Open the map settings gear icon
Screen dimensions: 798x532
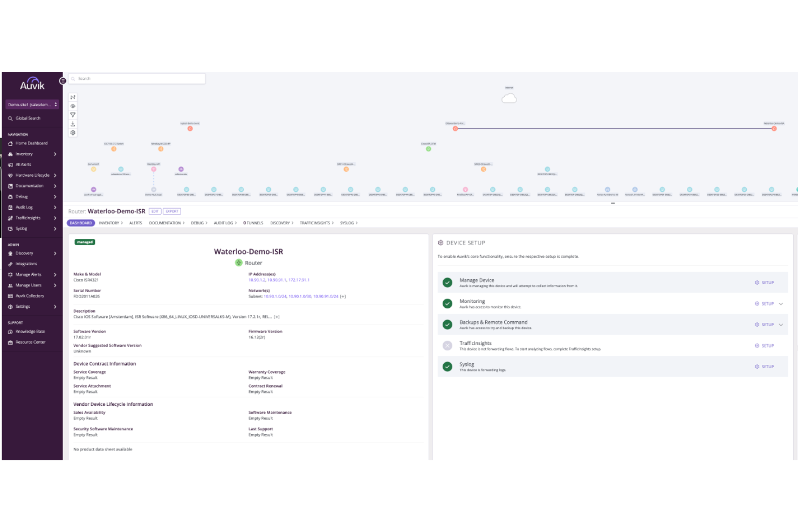pyautogui.click(x=73, y=133)
